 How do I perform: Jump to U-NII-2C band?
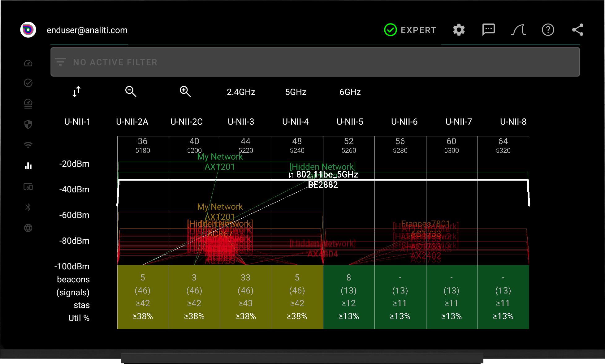click(187, 122)
